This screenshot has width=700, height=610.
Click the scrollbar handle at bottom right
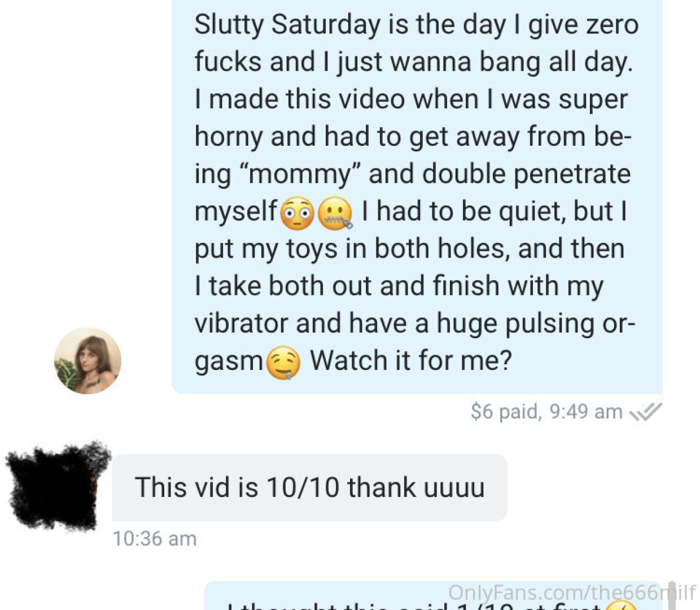[671, 596]
